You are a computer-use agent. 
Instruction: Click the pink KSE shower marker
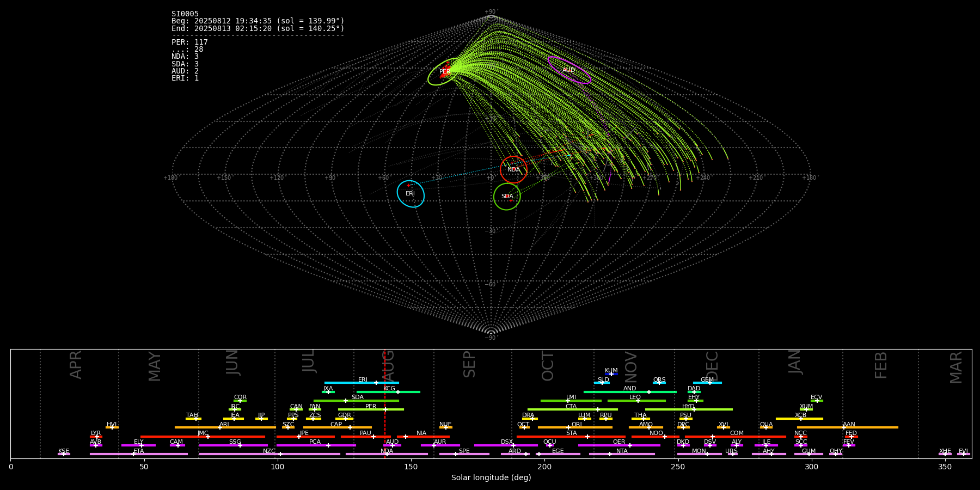[64, 454]
